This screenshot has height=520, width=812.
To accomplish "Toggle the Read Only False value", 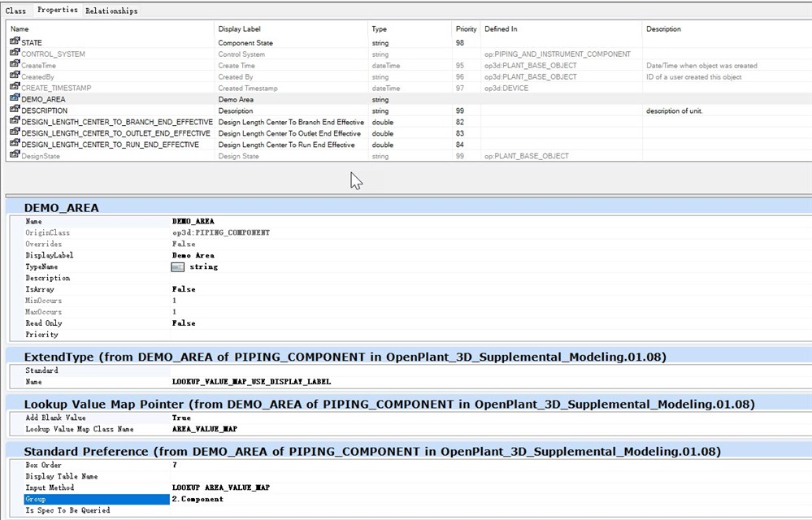I will pyautogui.click(x=184, y=323).
